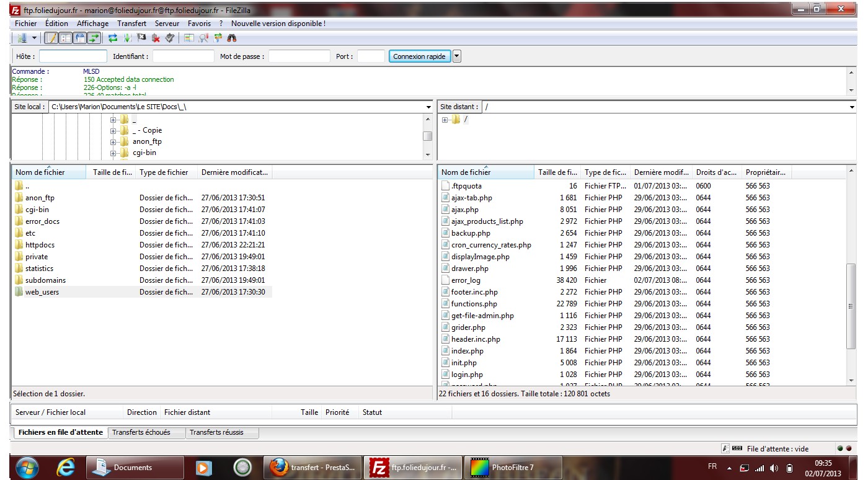Sort local list by Dernière modification

[234, 172]
